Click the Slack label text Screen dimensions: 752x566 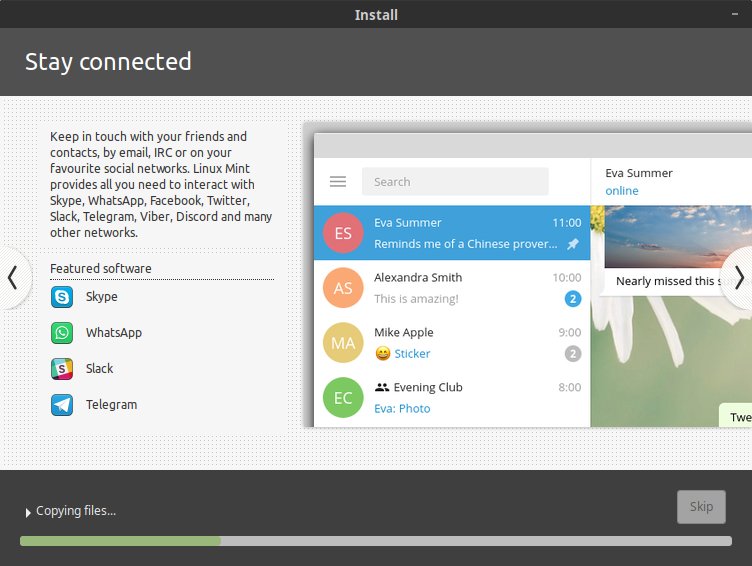point(99,368)
